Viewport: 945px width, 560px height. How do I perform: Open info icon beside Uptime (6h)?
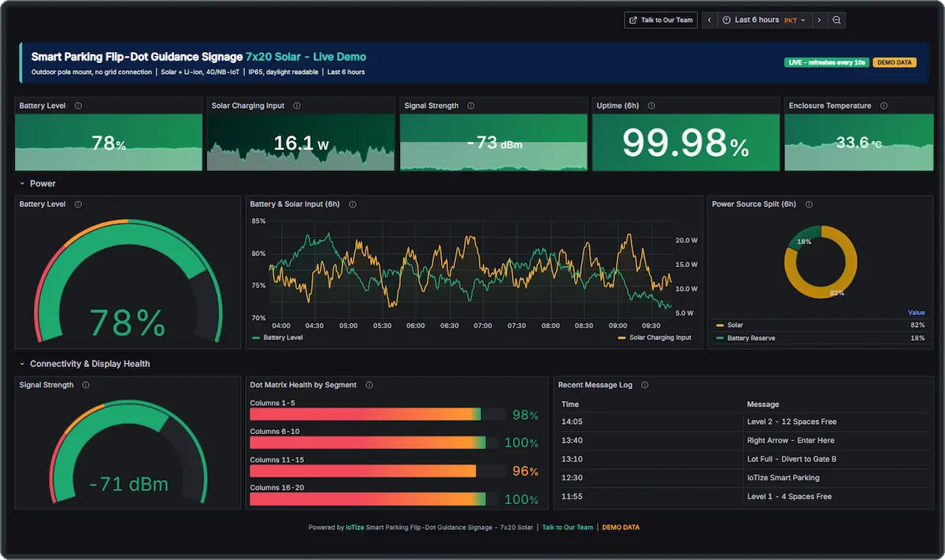(x=651, y=106)
